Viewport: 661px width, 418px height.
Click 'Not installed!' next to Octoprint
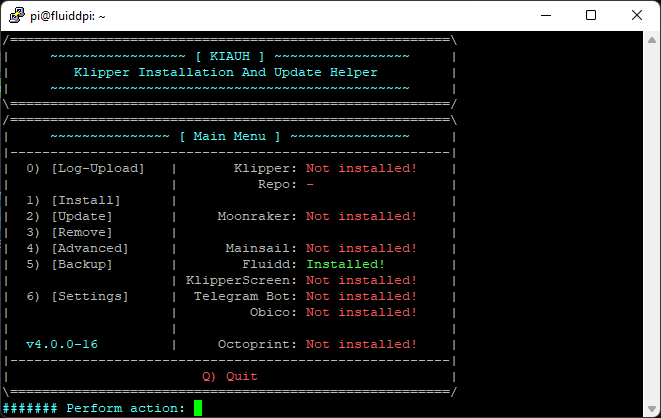362,345
